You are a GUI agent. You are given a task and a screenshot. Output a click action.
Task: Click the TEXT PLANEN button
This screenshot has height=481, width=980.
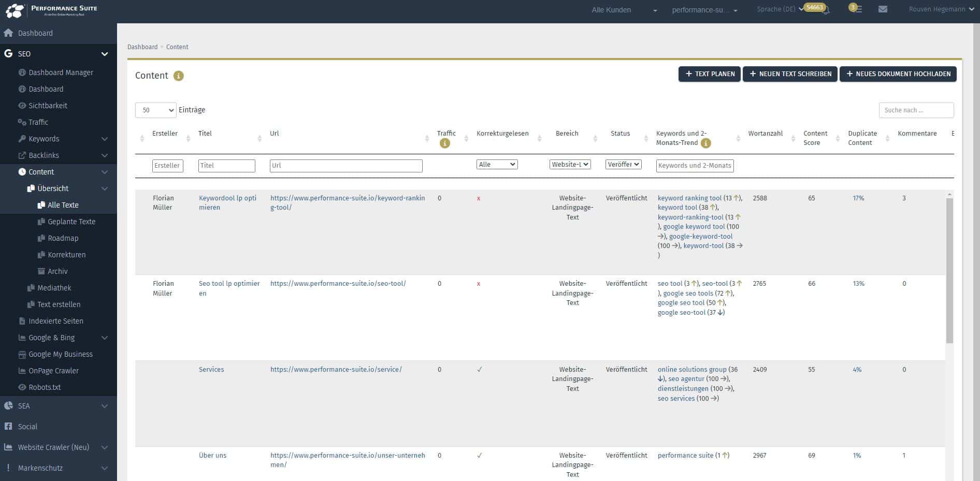coord(709,74)
